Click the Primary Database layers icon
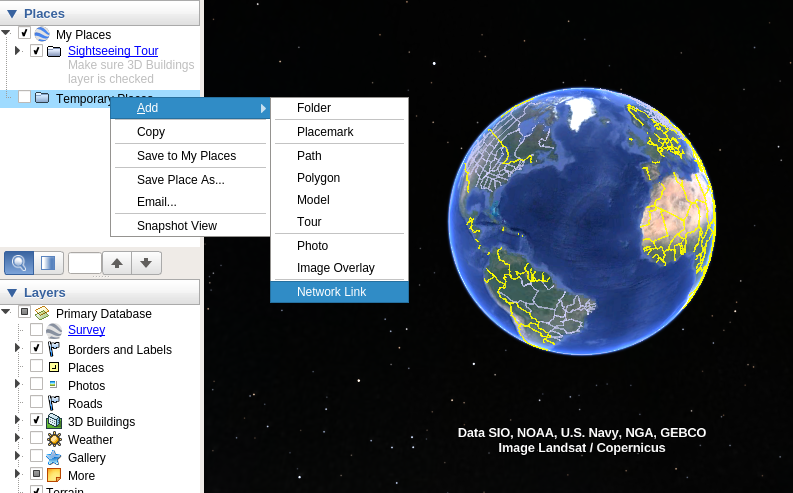The image size is (793, 493). tap(42, 313)
